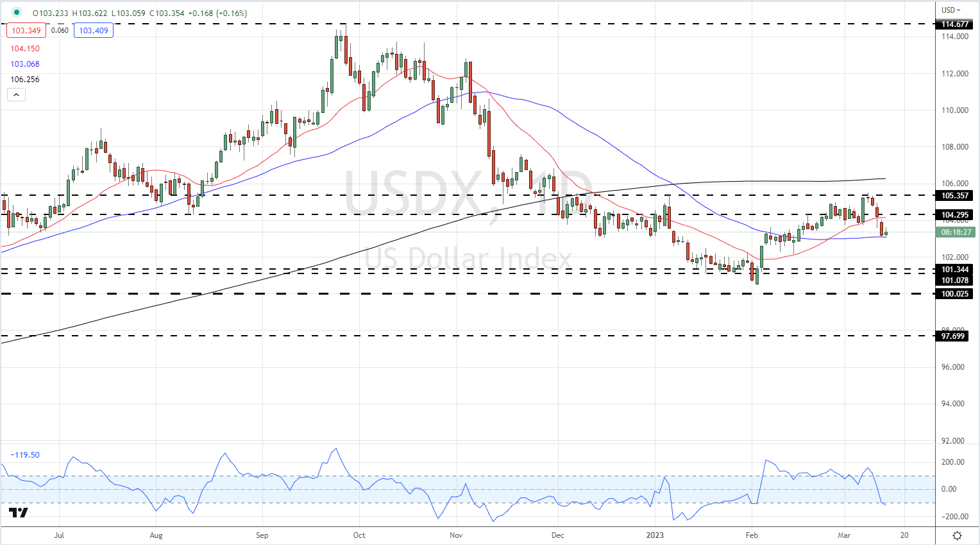Click the Aug label on time axis
The image size is (980, 545).
(156, 535)
